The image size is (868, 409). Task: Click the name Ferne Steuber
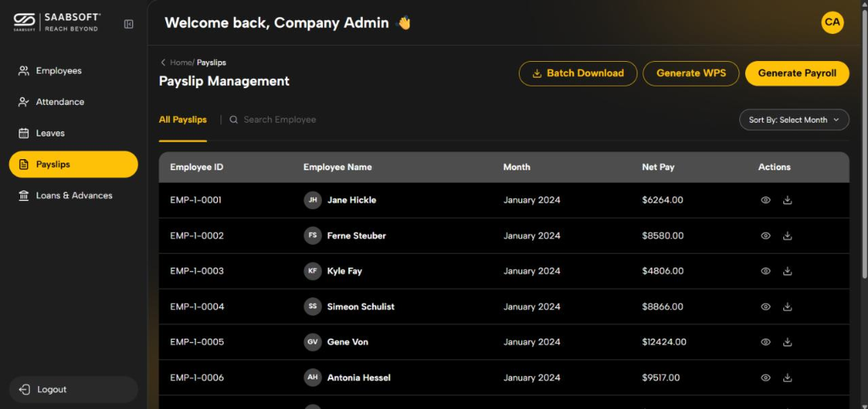tap(357, 236)
